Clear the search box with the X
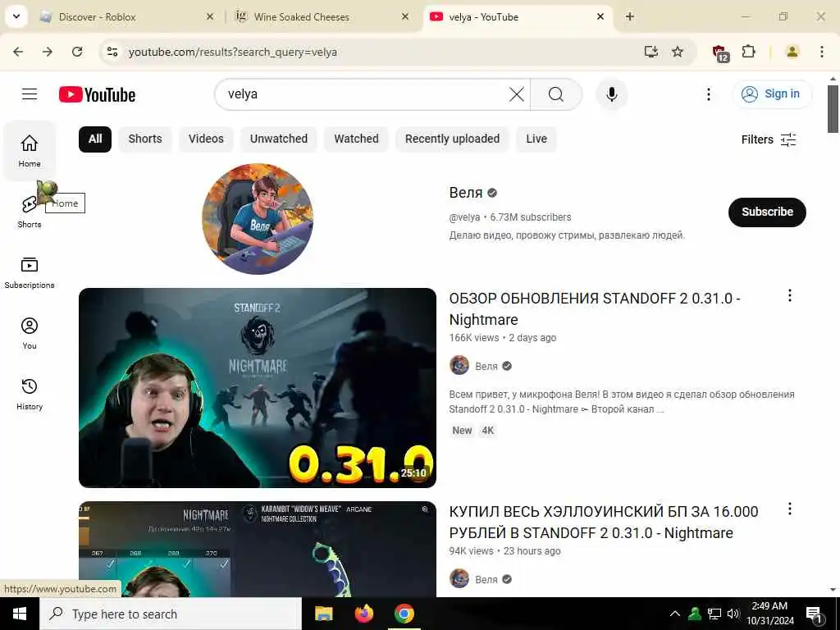Viewport: 840px width, 630px height. point(517,94)
